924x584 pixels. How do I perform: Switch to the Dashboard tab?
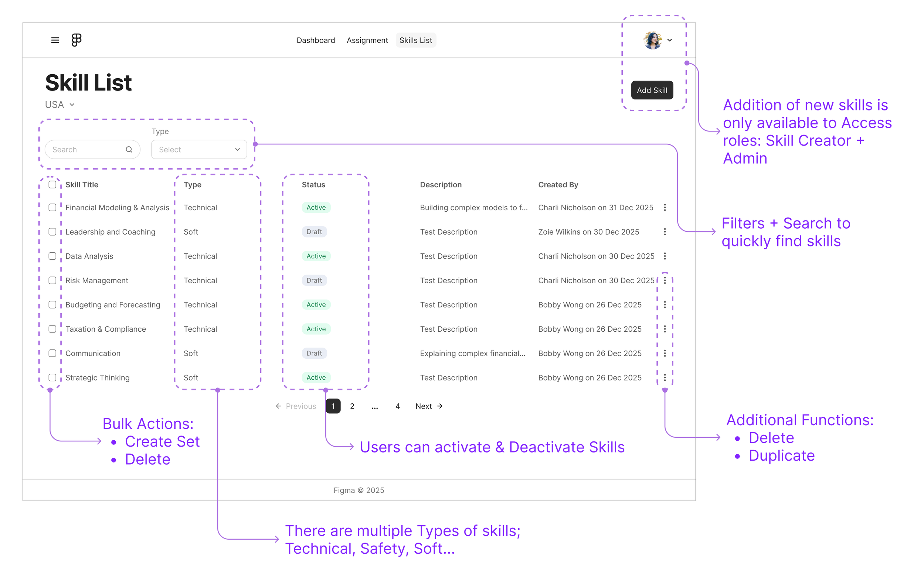click(x=315, y=40)
